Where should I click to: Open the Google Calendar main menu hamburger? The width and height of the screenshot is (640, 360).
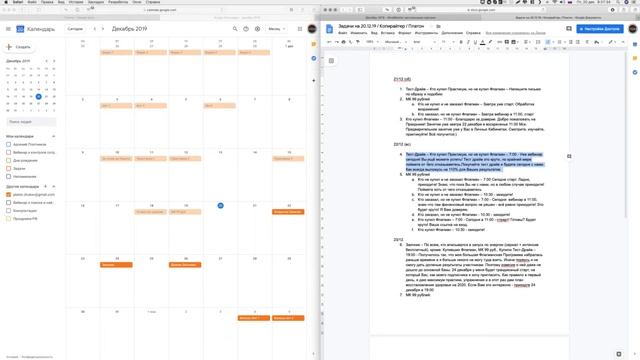tap(8, 29)
